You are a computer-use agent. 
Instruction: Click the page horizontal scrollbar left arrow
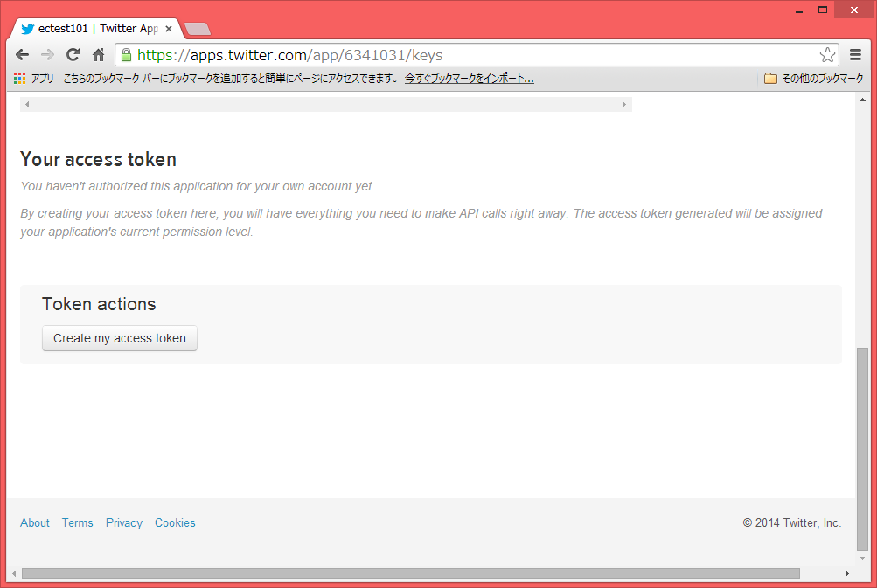click(x=14, y=573)
